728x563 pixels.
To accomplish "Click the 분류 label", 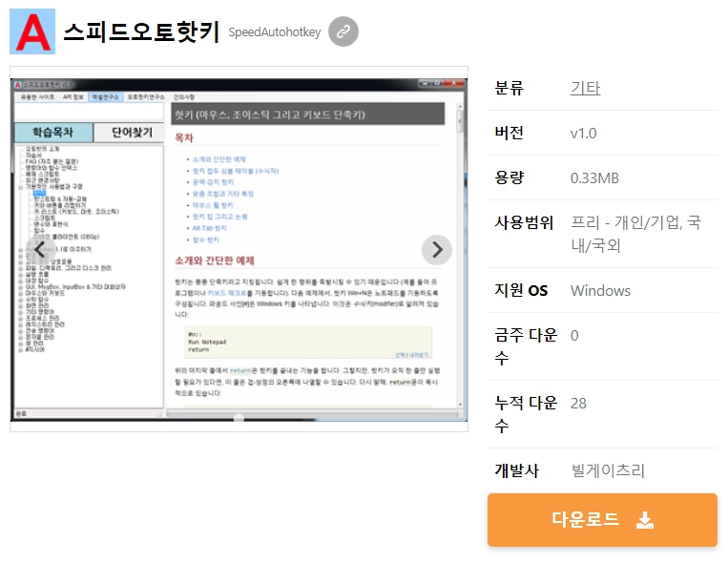I will (510, 88).
